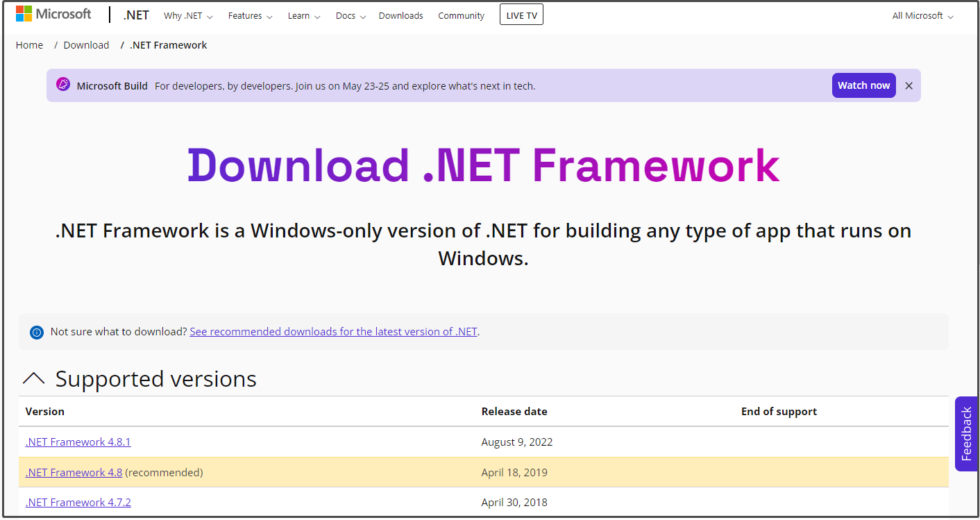Go to Home breadcrumb
The height and width of the screenshot is (520, 980).
coord(29,45)
